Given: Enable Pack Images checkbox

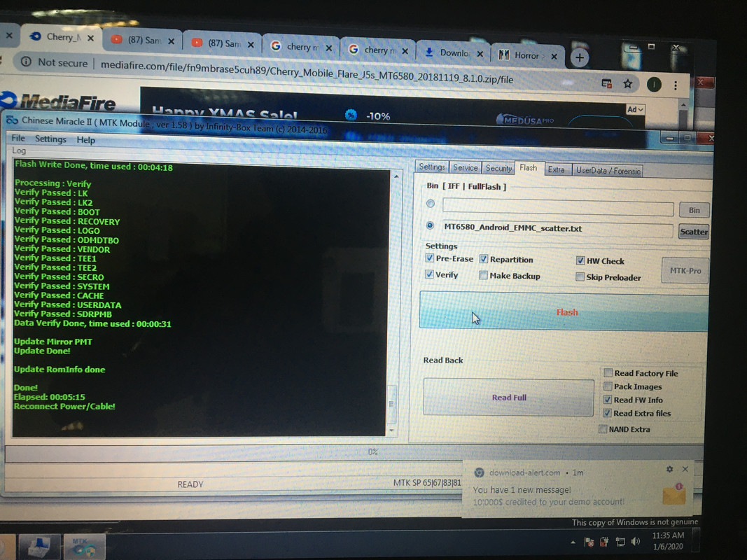Looking at the screenshot, I should (x=608, y=386).
